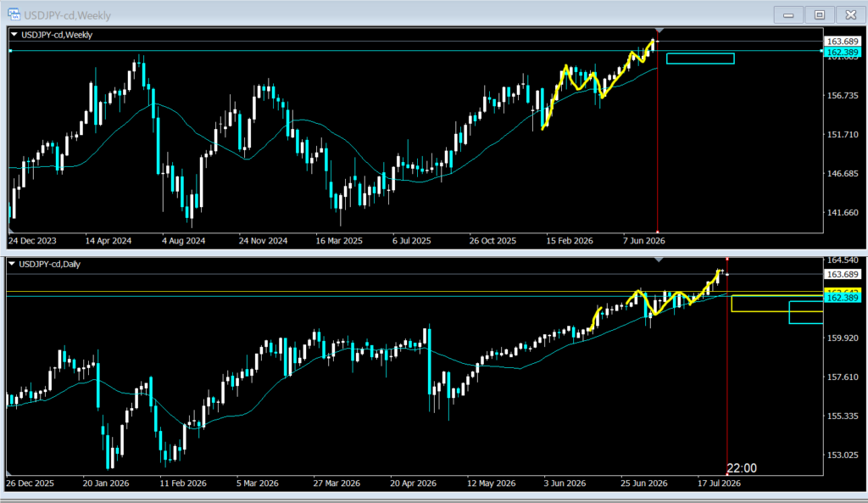The height and width of the screenshot is (503, 868).
Task: Click the 156.735 price on weekly scale
Action: (843, 95)
